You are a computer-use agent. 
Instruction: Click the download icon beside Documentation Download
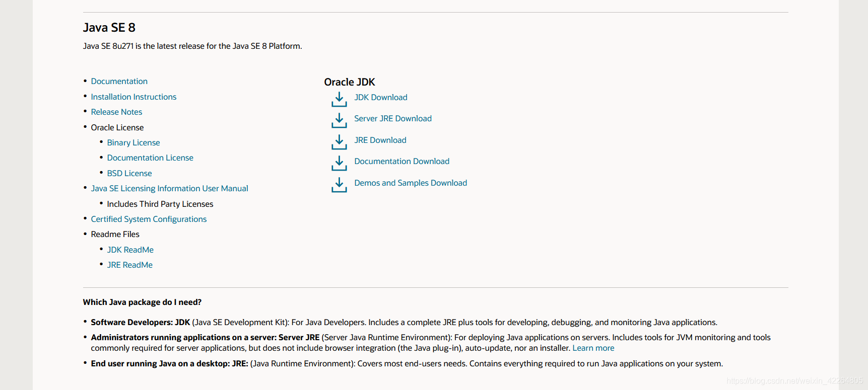pyautogui.click(x=339, y=163)
